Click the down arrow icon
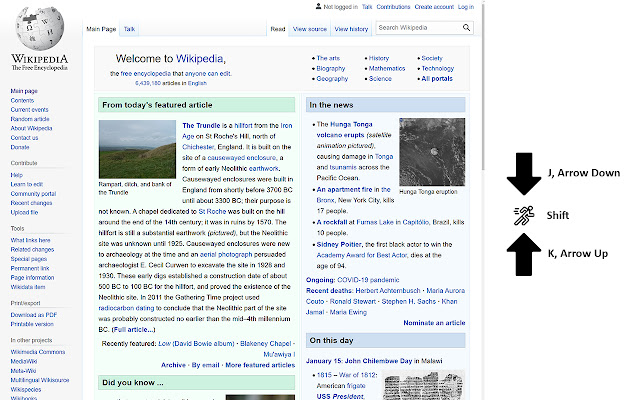The image size is (640, 400). 522,174
